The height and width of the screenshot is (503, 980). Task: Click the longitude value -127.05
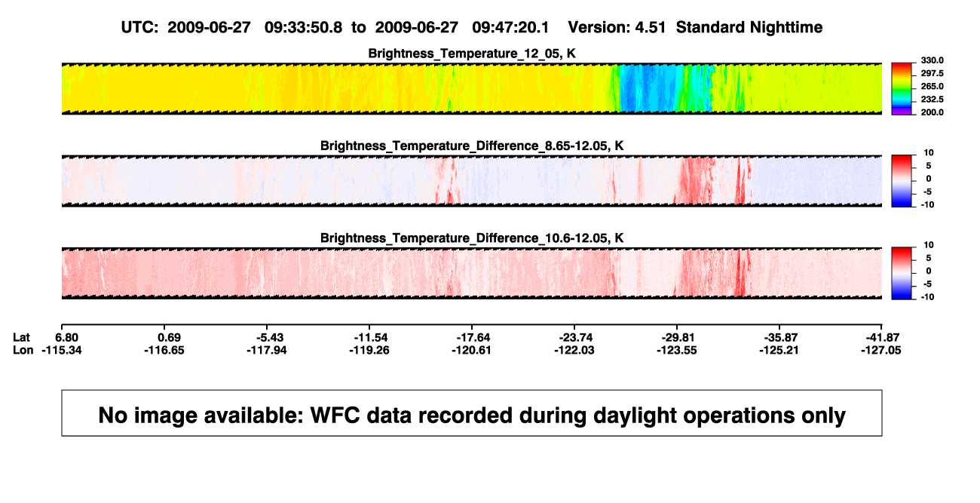882,350
